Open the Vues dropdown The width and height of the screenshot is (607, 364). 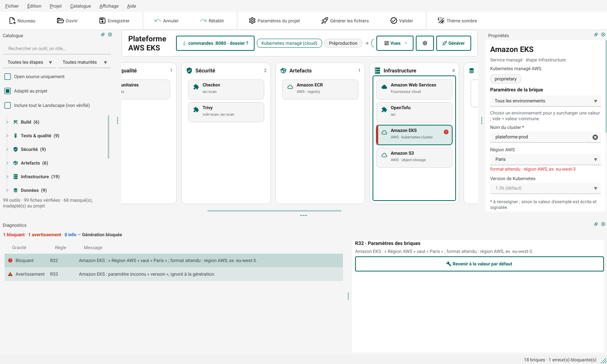[x=395, y=43]
